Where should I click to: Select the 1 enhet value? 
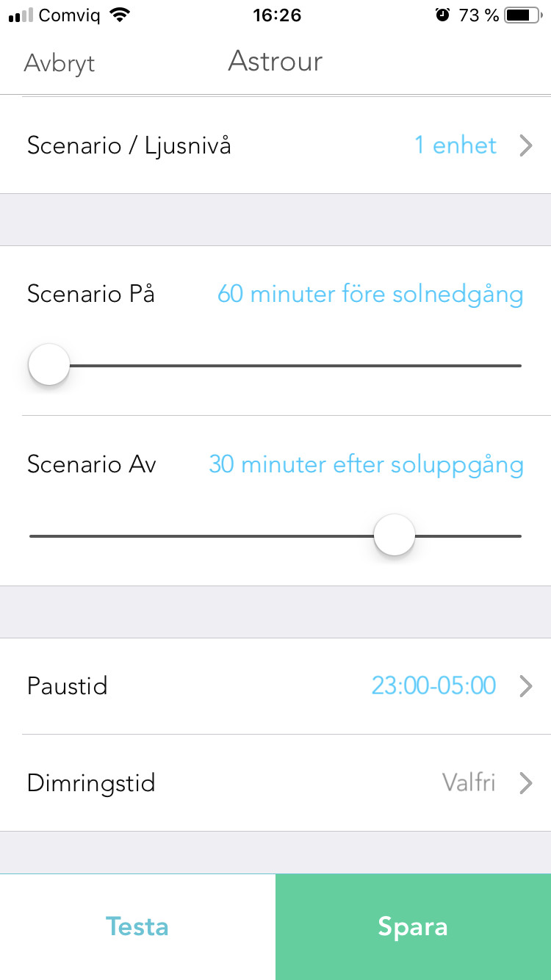click(x=455, y=145)
